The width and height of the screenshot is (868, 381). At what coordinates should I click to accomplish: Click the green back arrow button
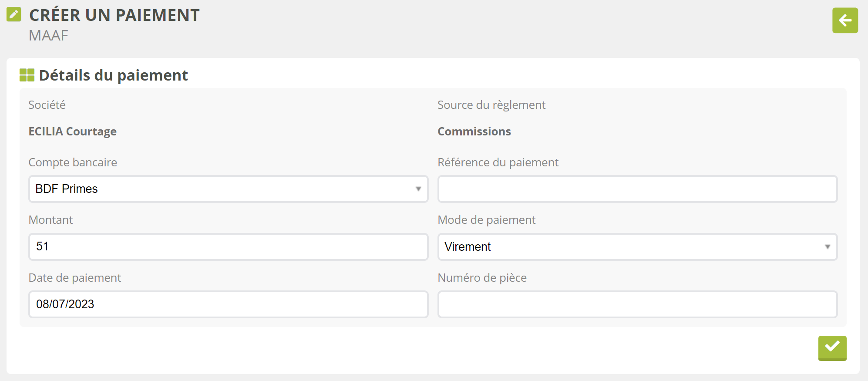845,20
